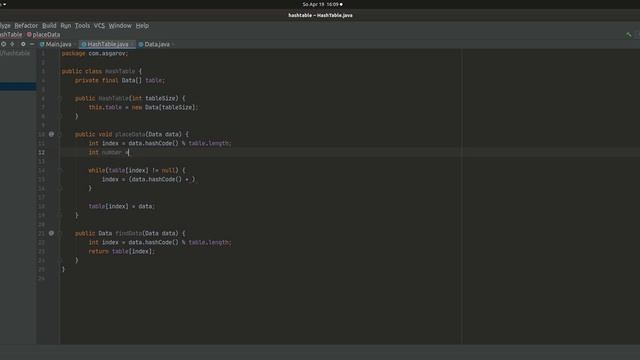Click placeData breadcrumb label in navigation bar
The width and height of the screenshot is (640, 360).
click(x=46, y=35)
